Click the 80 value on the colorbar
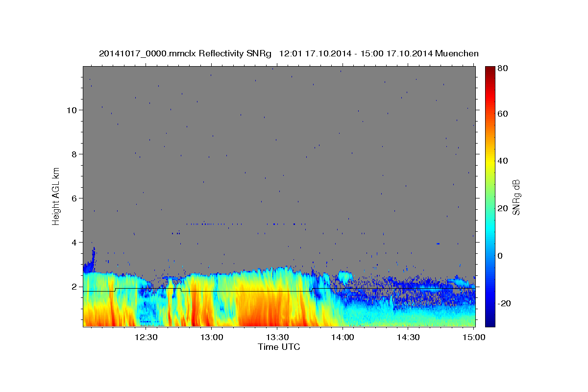This screenshot has width=588, height=392. [x=504, y=69]
